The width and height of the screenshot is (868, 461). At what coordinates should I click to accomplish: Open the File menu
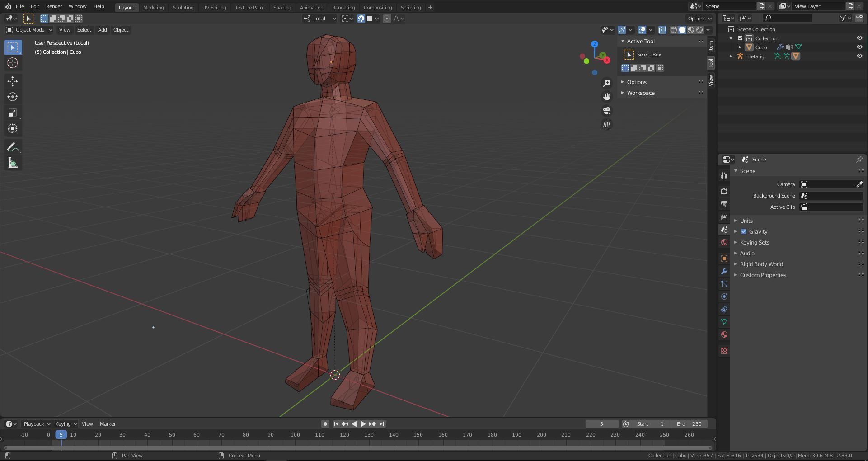[20, 6]
